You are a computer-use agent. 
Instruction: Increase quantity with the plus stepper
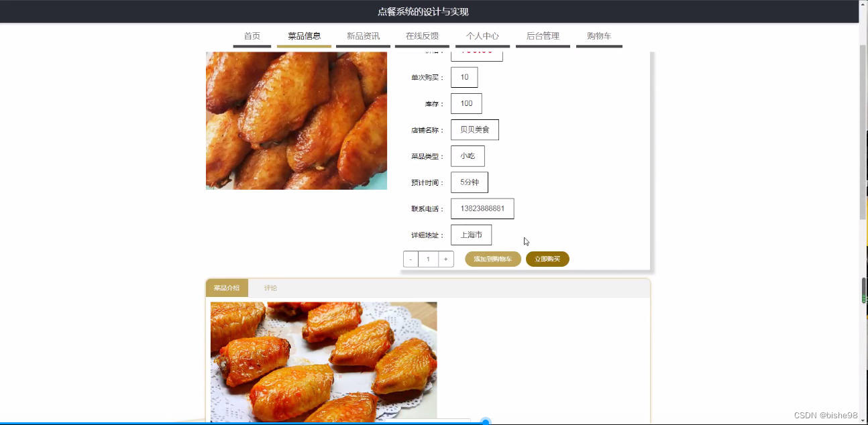coord(445,258)
